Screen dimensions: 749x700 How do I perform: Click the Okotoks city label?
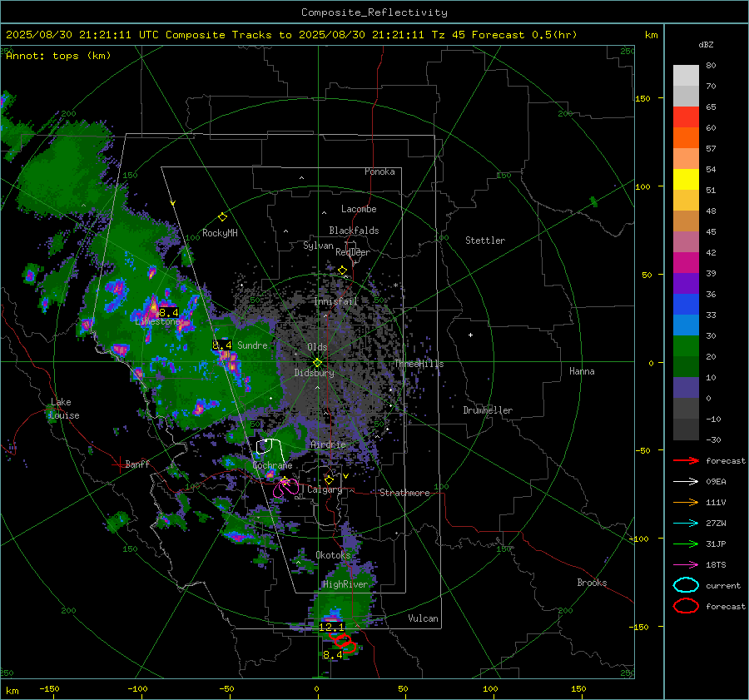pyautogui.click(x=333, y=555)
